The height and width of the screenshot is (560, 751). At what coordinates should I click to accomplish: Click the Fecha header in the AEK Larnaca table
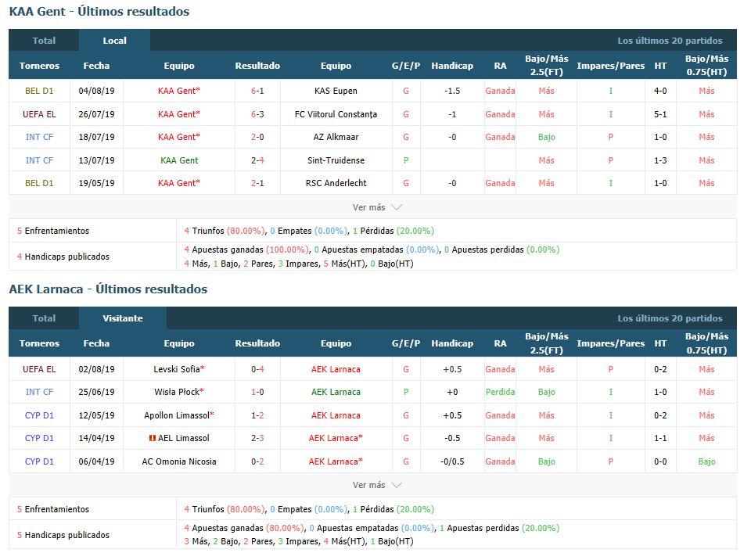tap(96, 343)
